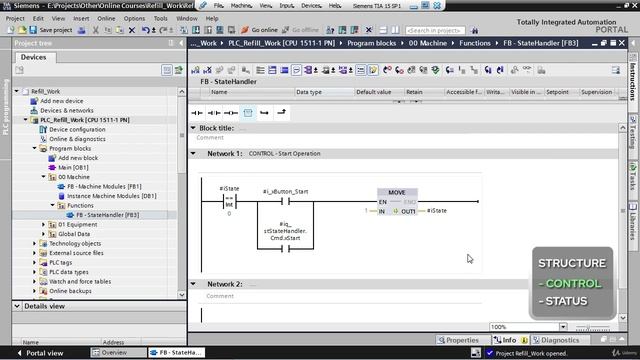Click the MOVE instruction box
640x360 pixels.
(397, 202)
